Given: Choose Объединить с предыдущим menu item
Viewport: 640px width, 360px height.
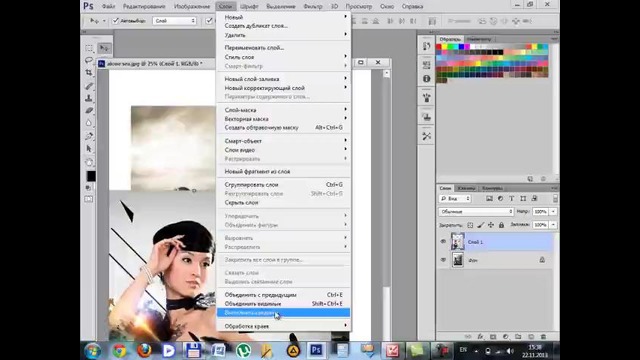Looking at the screenshot, I should pos(284,295).
